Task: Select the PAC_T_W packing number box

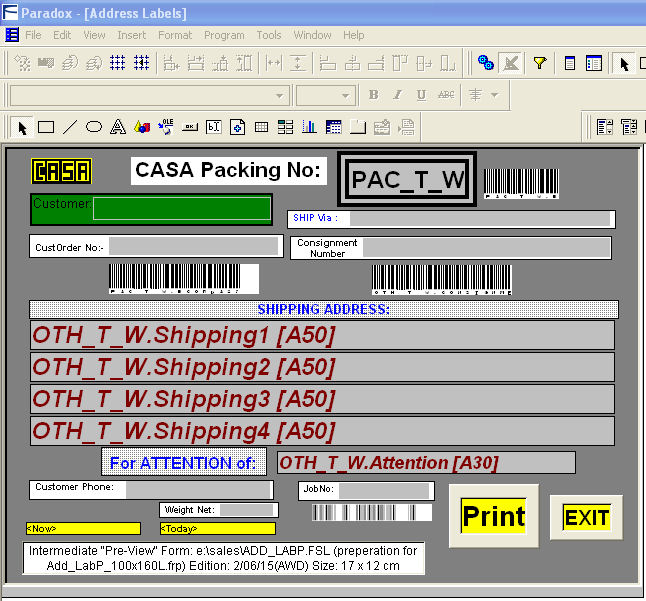Action: click(x=407, y=179)
